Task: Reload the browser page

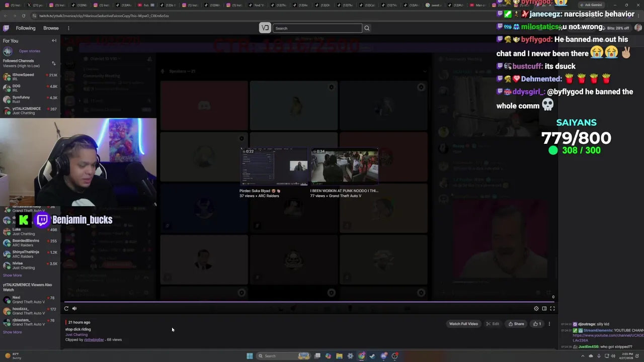Action: [x=23, y=16]
